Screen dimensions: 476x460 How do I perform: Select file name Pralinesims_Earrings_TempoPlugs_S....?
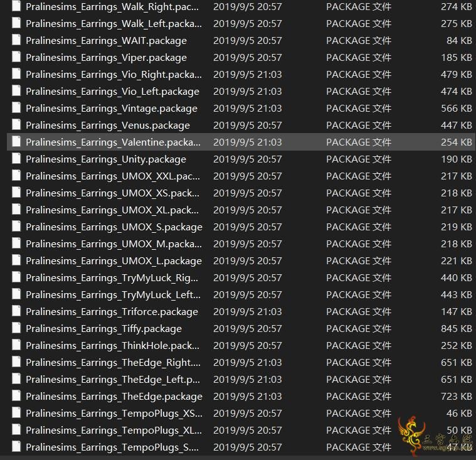[112, 447]
